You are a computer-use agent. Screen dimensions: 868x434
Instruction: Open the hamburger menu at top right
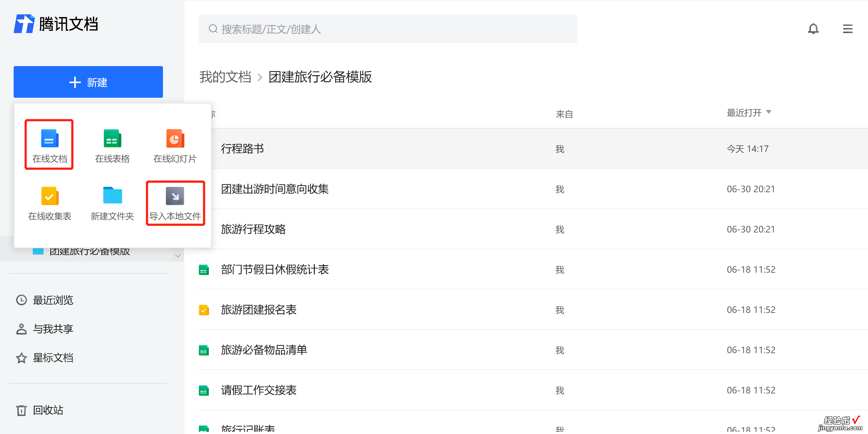point(848,29)
